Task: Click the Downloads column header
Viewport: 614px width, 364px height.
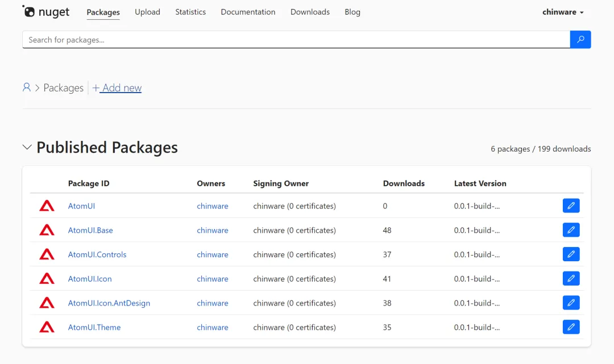Action: pyautogui.click(x=404, y=183)
